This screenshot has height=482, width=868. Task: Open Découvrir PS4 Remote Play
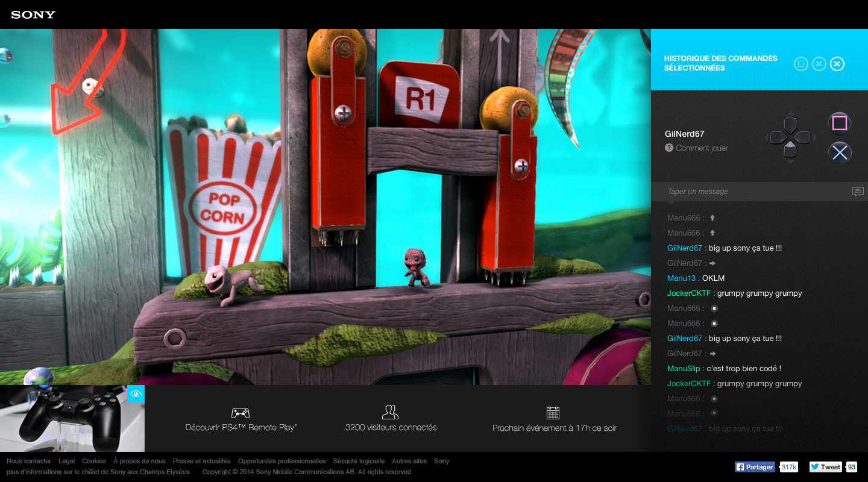tap(241, 427)
